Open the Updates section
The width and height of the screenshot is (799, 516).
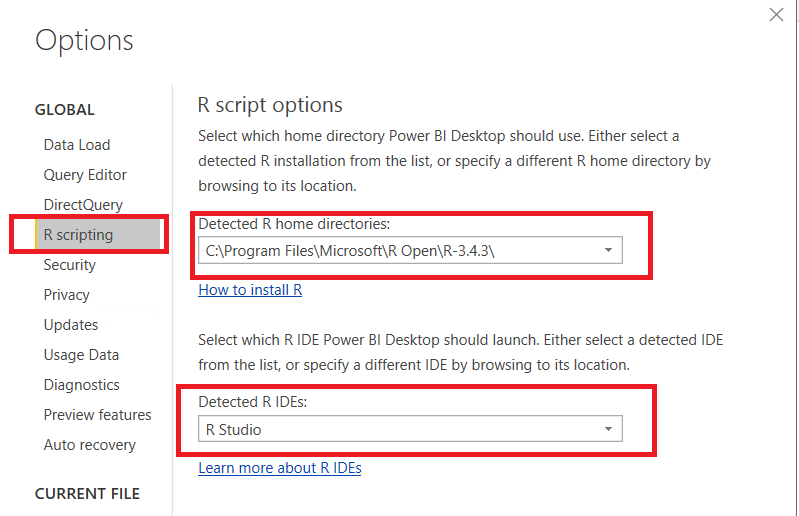pyautogui.click(x=71, y=325)
